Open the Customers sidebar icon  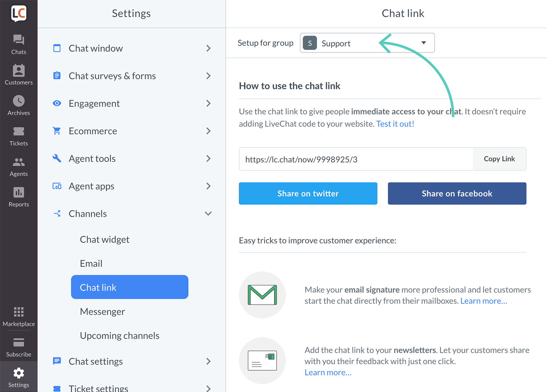[18, 70]
